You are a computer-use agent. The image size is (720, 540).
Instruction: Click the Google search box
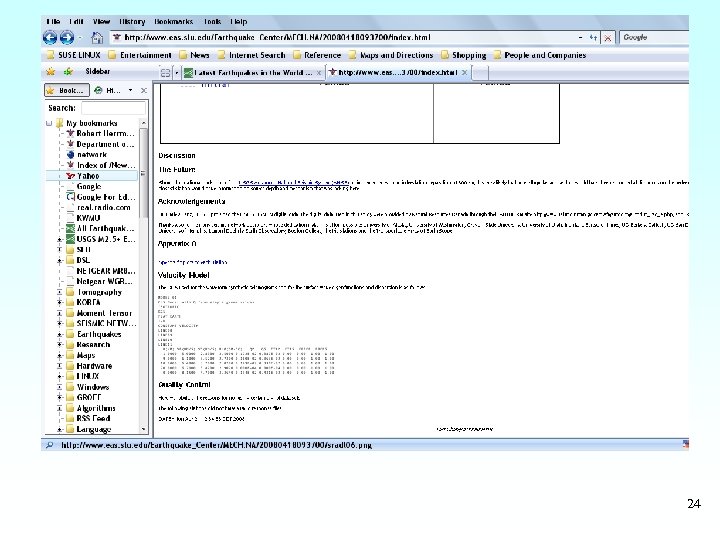click(x=654, y=38)
